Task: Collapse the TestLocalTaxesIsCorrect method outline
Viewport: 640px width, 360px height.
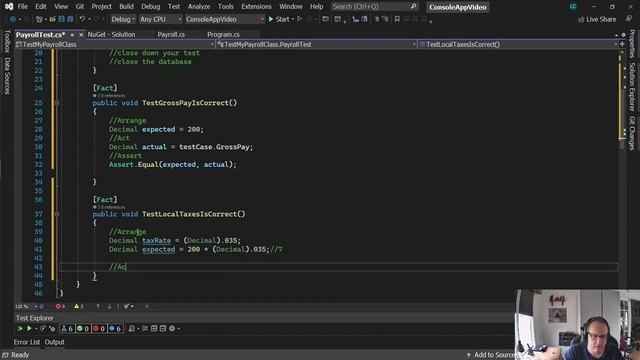Action: tap(57, 214)
